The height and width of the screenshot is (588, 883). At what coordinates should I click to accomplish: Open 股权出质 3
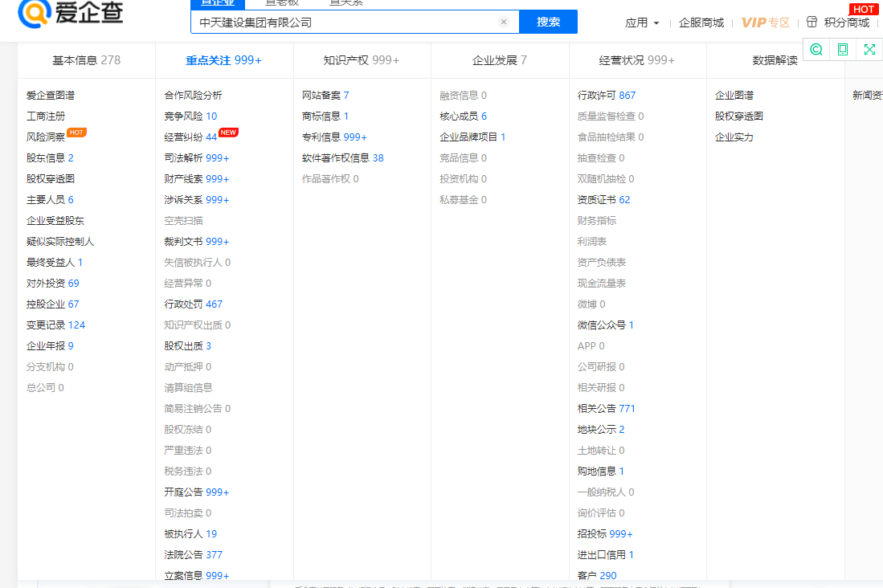click(x=187, y=345)
